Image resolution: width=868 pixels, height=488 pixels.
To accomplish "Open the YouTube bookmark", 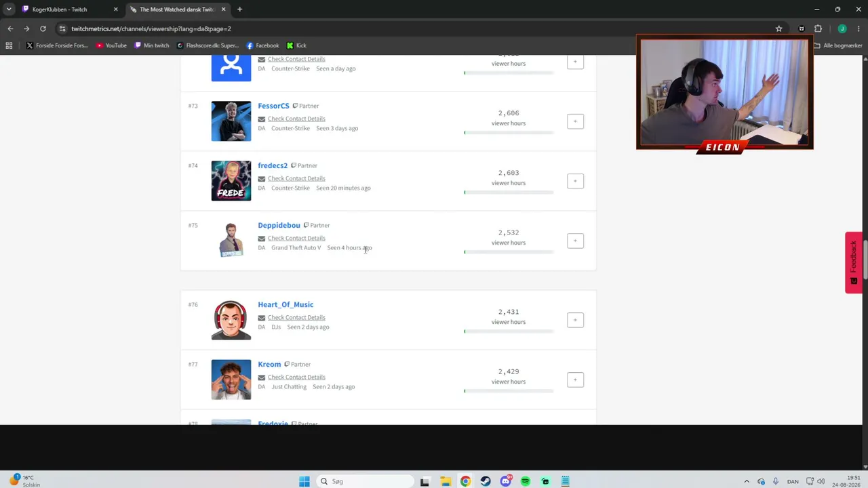I will [111, 45].
